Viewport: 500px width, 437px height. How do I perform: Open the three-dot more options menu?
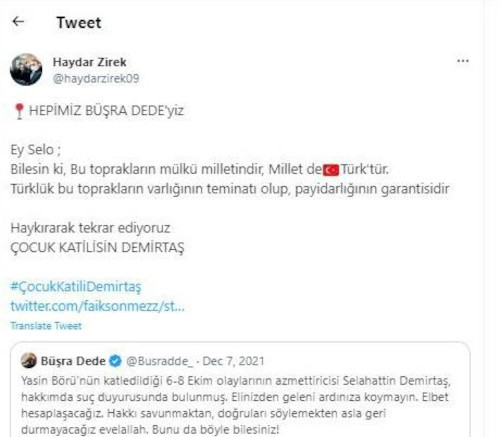[463, 61]
